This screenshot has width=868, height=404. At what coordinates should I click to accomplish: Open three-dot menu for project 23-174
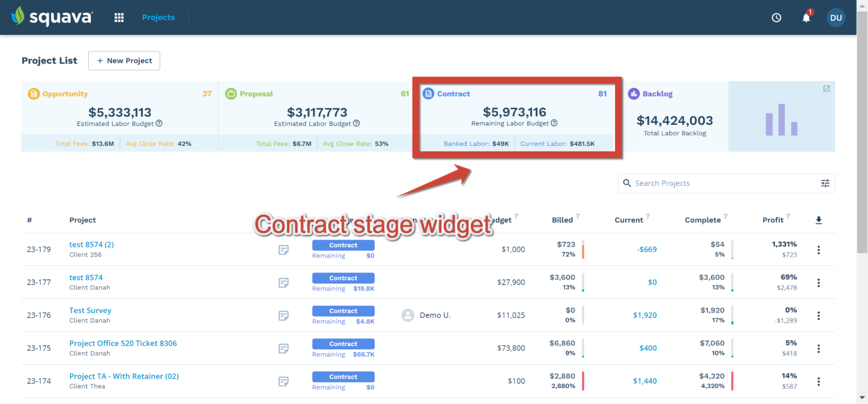818,381
